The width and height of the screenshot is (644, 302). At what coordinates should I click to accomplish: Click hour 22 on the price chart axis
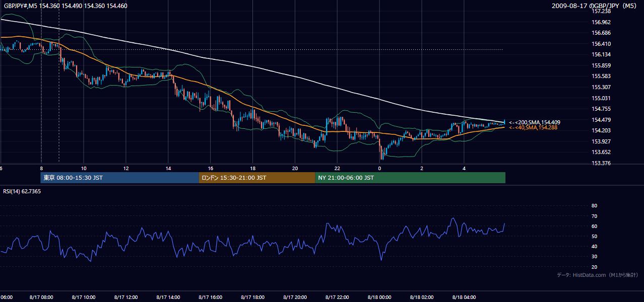click(338, 169)
